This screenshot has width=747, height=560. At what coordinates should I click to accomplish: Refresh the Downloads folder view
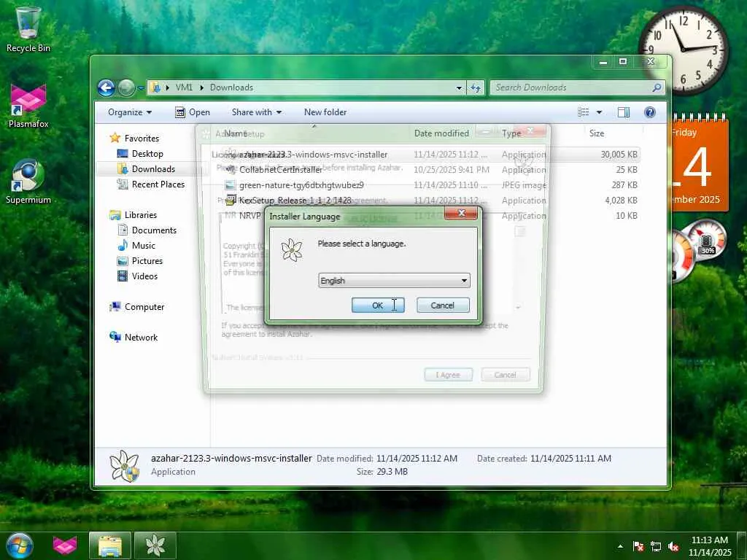(x=476, y=88)
